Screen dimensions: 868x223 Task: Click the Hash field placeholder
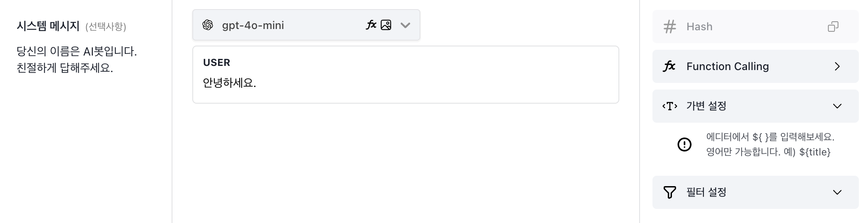pos(699,27)
